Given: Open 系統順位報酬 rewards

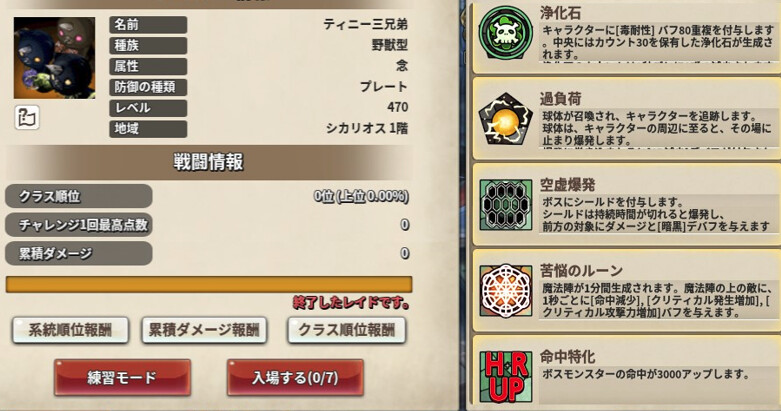Looking at the screenshot, I should point(70,330).
